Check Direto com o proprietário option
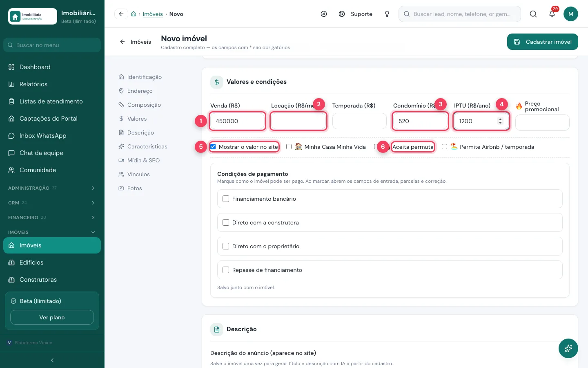The width and height of the screenshot is (588, 368). coord(226,246)
